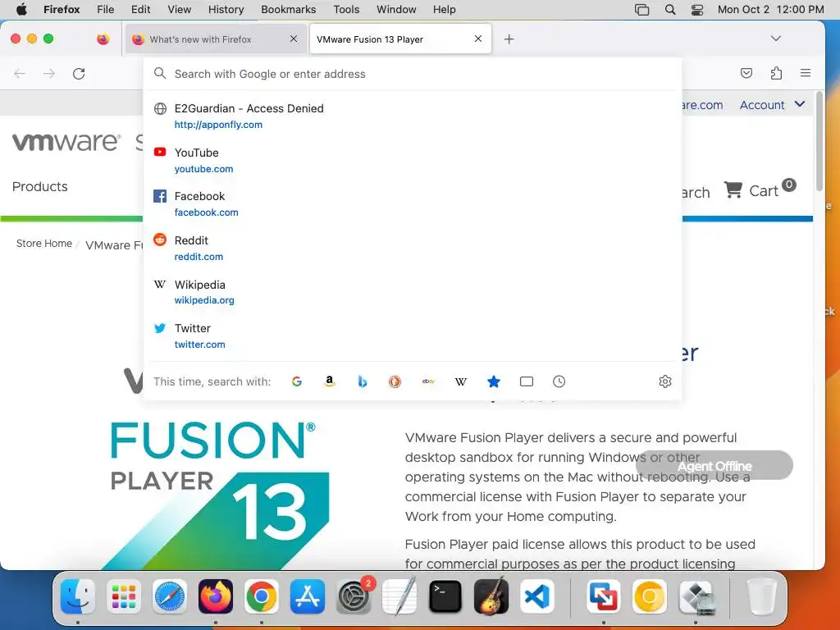Open a new tab with plus button

[509, 39]
